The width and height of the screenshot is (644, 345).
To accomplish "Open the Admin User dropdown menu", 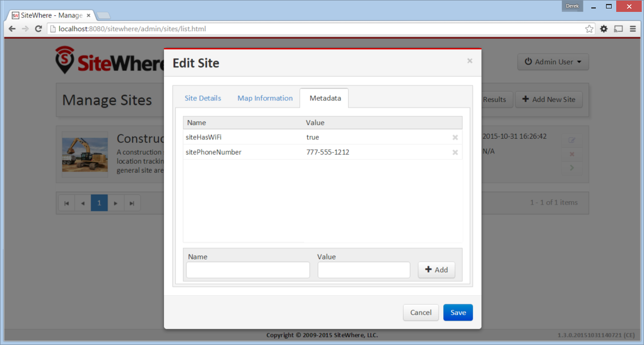I will 553,62.
